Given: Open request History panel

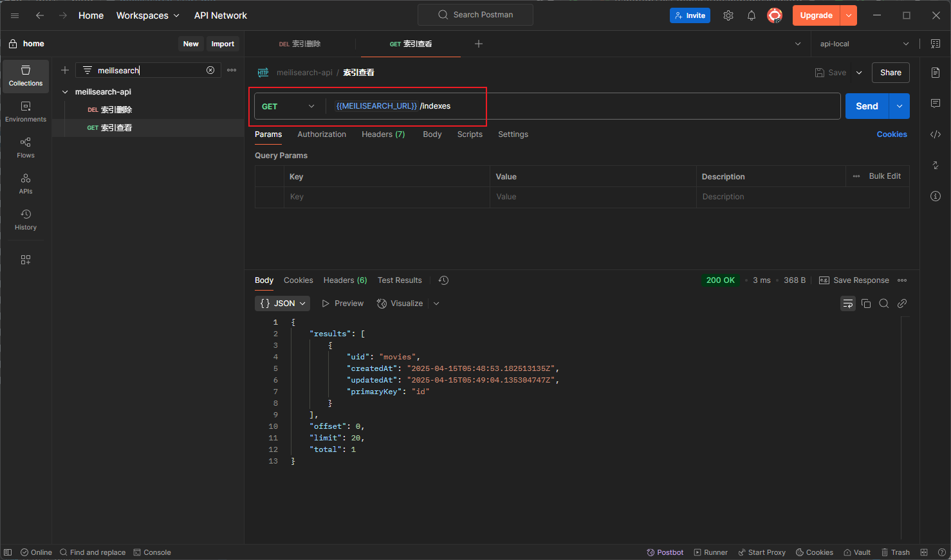Looking at the screenshot, I should (x=25, y=219).
